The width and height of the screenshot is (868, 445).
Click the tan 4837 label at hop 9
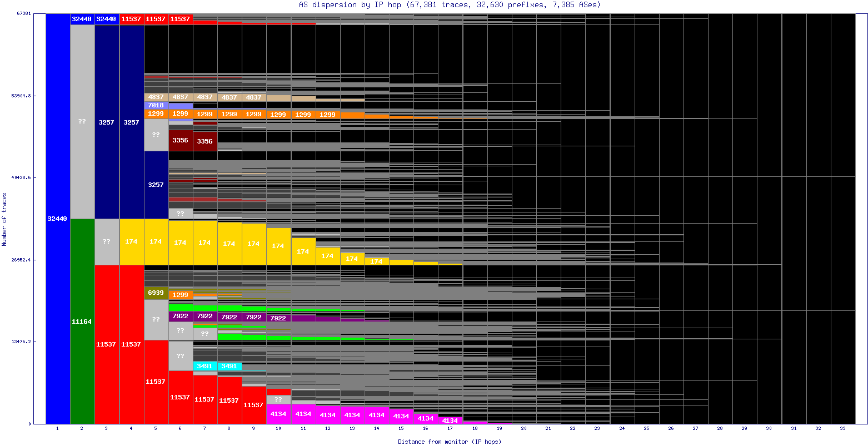click(254, 97)
